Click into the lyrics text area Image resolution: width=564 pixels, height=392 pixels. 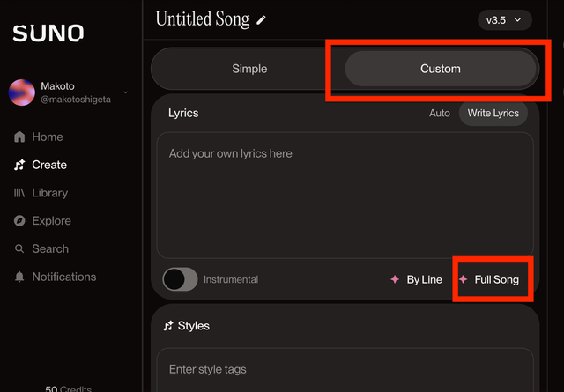pos(345,194)
